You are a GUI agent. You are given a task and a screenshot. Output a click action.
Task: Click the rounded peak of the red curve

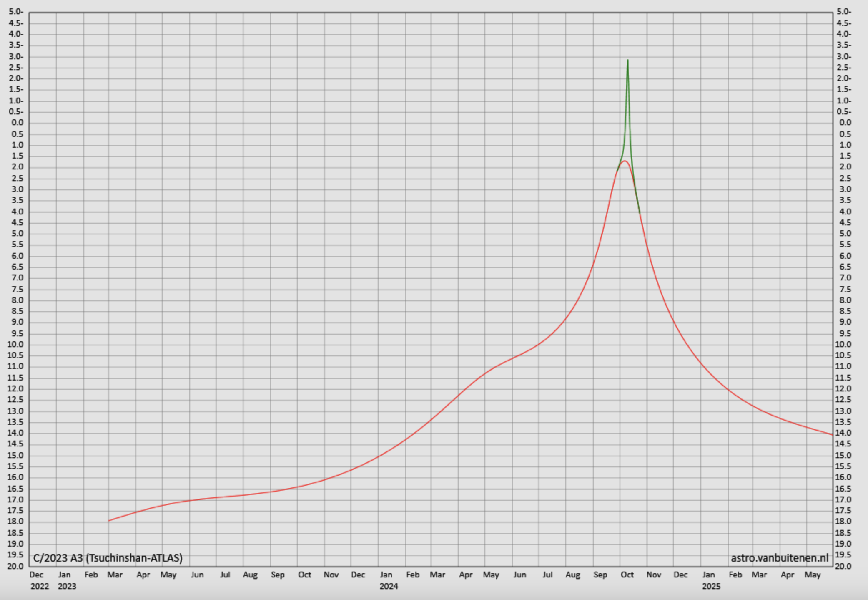pyautogui.click(x=624, y=161)
